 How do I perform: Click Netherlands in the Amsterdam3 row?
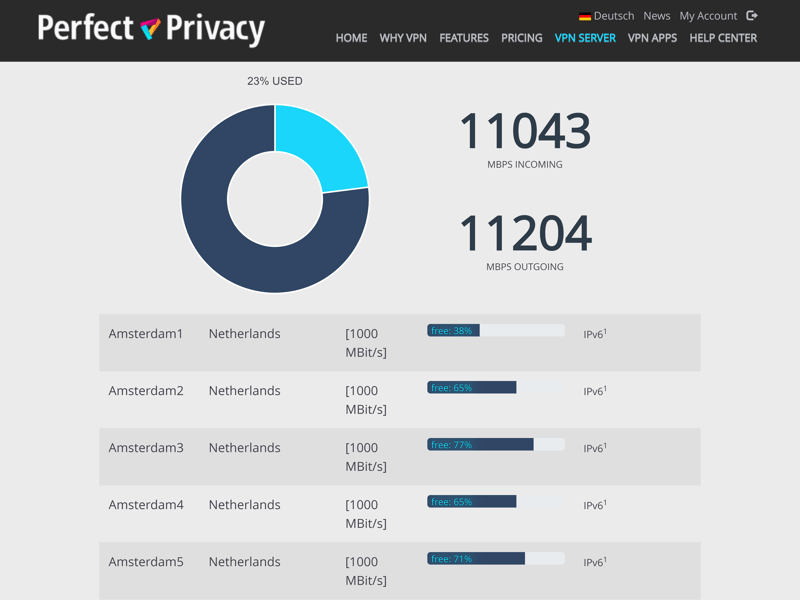[244, 448]
